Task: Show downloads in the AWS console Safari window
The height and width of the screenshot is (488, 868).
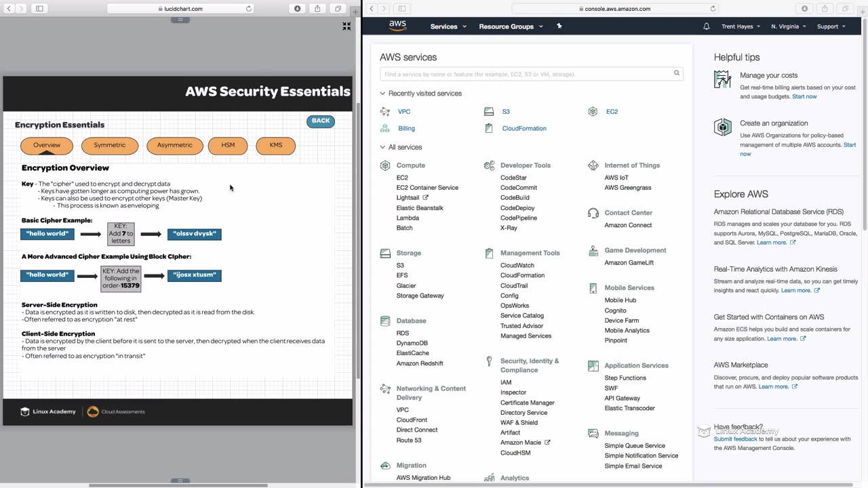Action: tap(805, 9)
